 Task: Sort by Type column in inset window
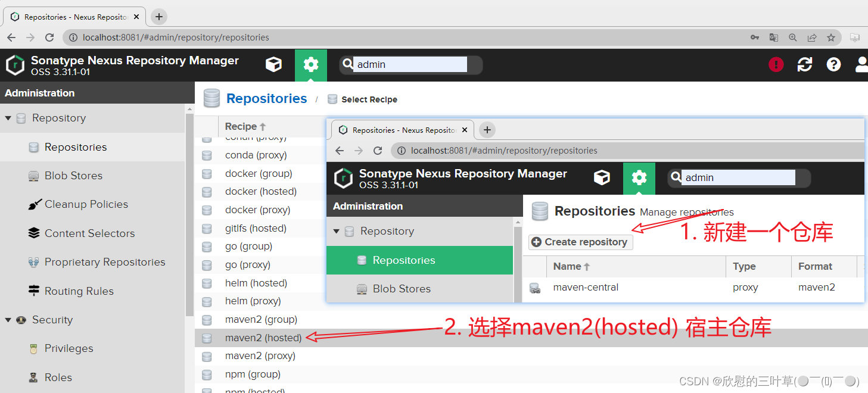[744, 267]
